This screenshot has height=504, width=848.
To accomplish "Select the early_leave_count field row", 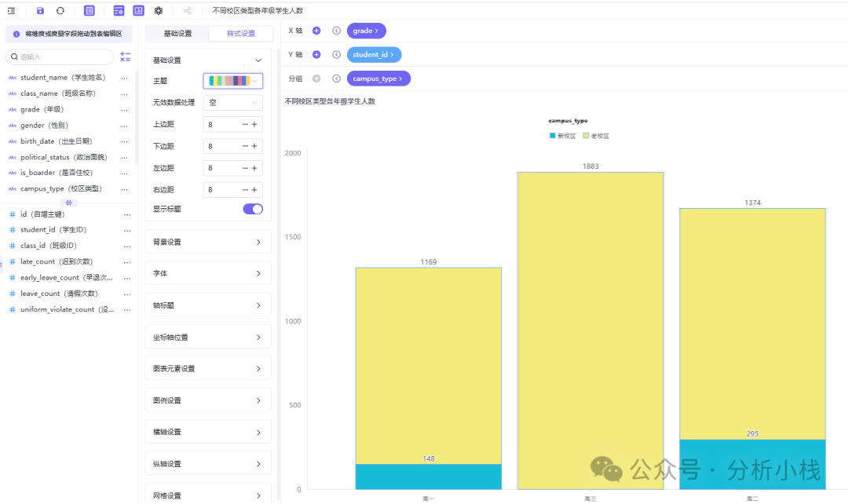I will pos(68,277).
